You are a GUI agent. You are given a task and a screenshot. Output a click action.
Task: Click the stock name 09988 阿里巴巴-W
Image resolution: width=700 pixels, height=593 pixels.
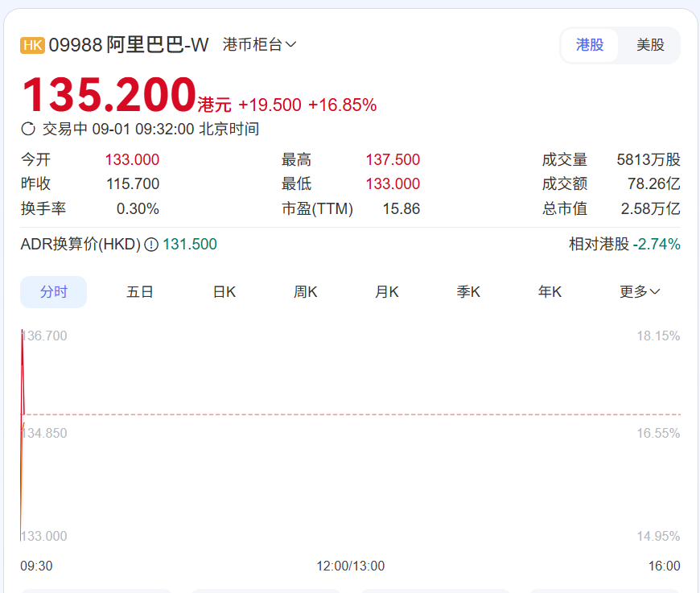[x=129, y=45]
